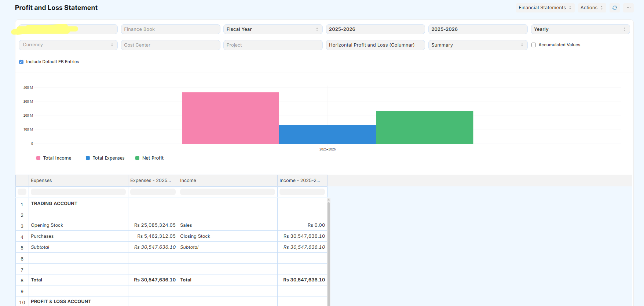644x306 pixels.
Task: Click the Income column header
Action: coord(227,181)
